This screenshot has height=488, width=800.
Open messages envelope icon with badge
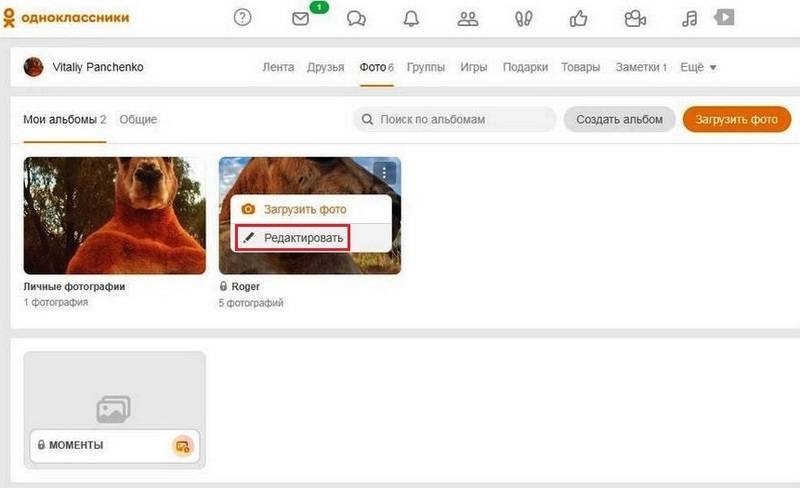[301, 19]
